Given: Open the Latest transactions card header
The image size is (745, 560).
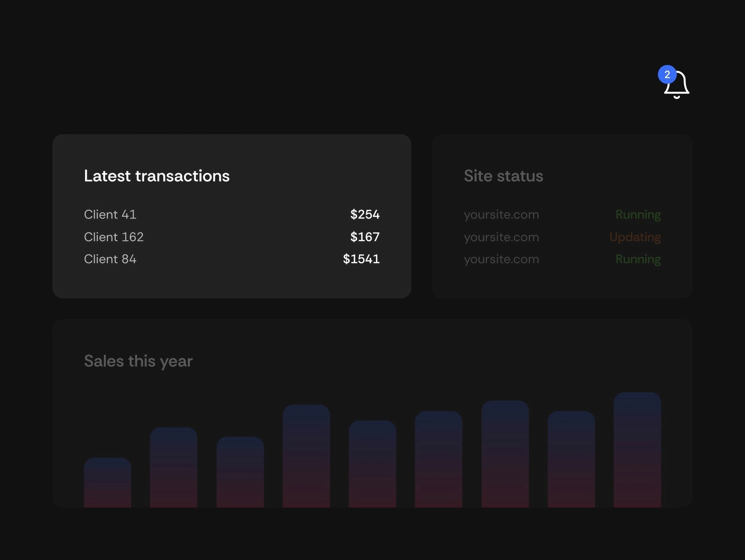Looking at the screenshot, I should pos(157,176).
